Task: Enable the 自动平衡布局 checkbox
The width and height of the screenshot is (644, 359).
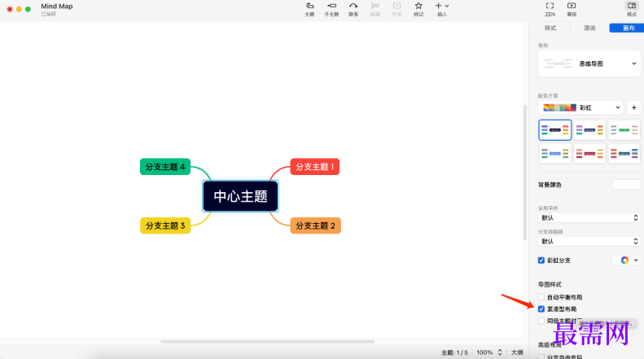Action: 541,297
